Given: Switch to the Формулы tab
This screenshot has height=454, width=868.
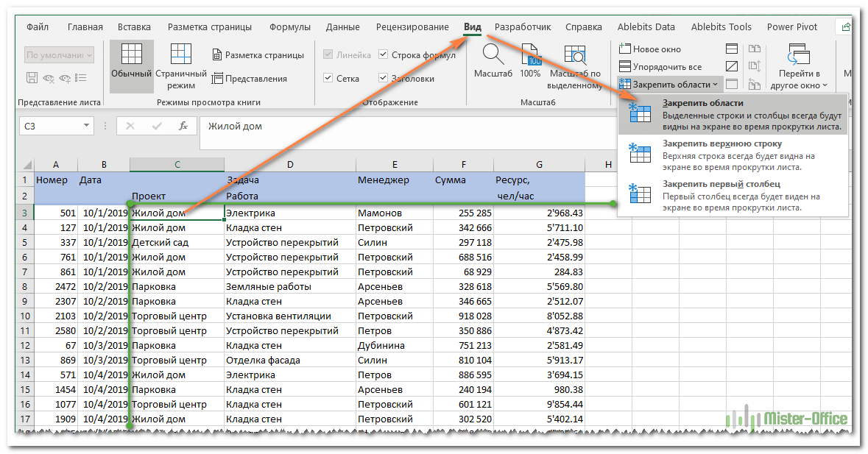Looking at the screenshot, I should (x=290, y=26).
